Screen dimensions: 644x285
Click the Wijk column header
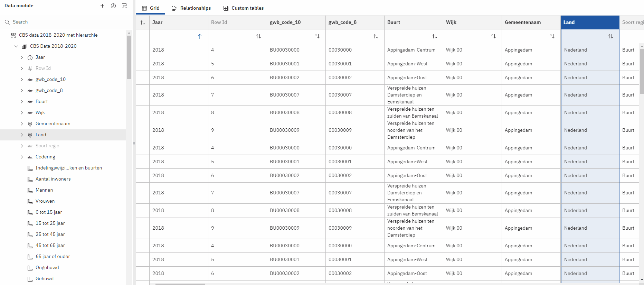click(451, 22)
